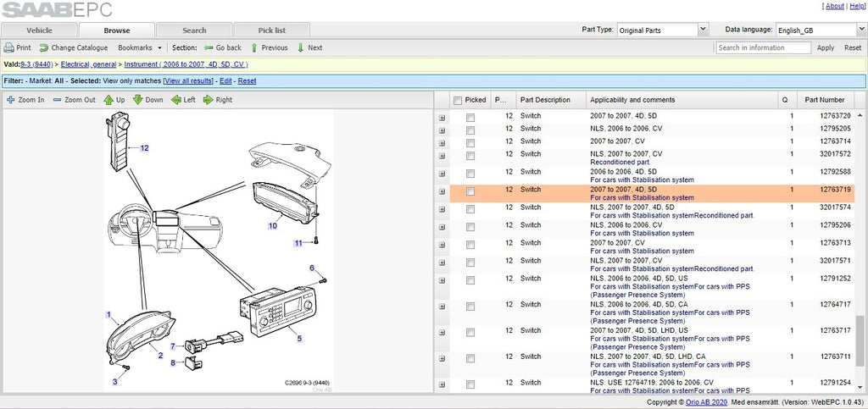
Task: Select callout 11 in the diagram
Action: coord(298,243)
